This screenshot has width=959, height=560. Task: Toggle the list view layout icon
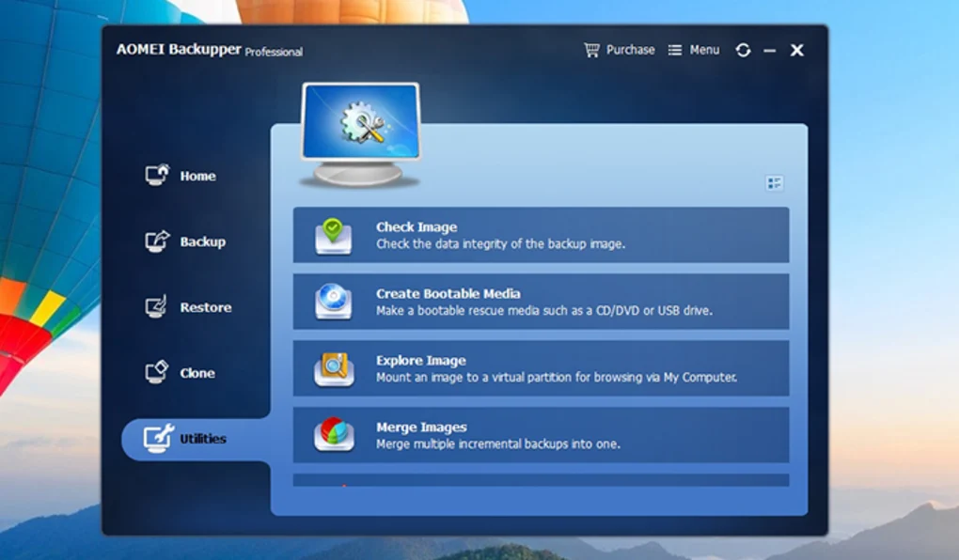775,183
